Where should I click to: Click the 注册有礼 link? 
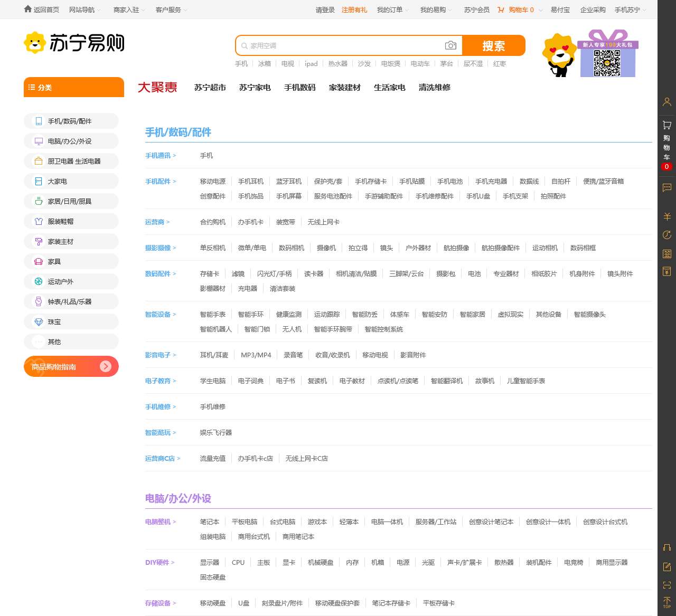pos(354,10)
